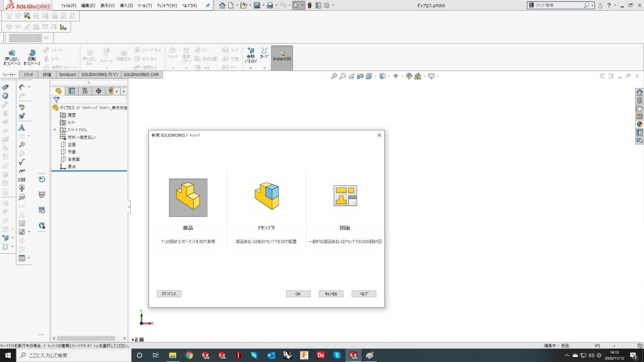
Task: Click the Zoom to Area icon
Action: tap(343, 76)
